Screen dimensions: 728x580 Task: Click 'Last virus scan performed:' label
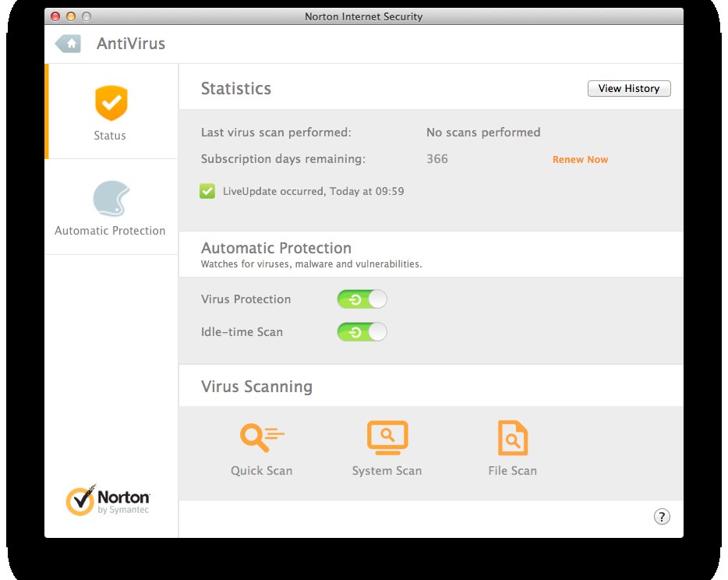point(276,133)
